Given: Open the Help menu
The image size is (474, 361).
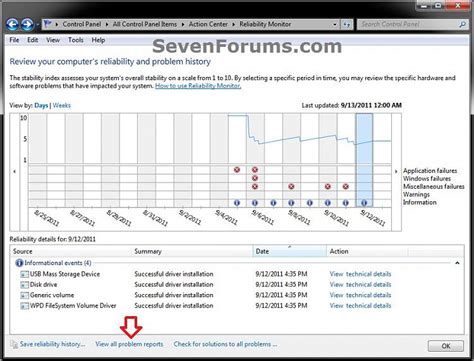Looking at the screenshot, I should (x=98, y=40).
